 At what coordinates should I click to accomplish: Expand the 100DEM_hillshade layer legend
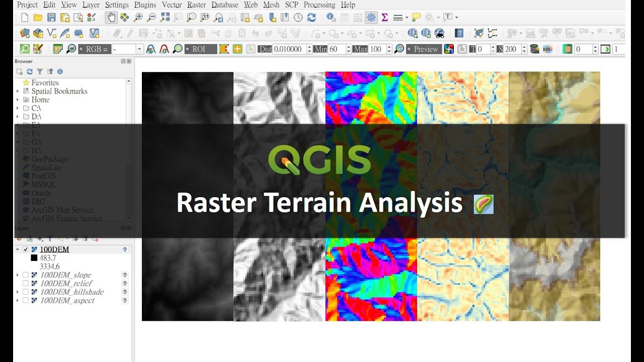tap(18, 292)
